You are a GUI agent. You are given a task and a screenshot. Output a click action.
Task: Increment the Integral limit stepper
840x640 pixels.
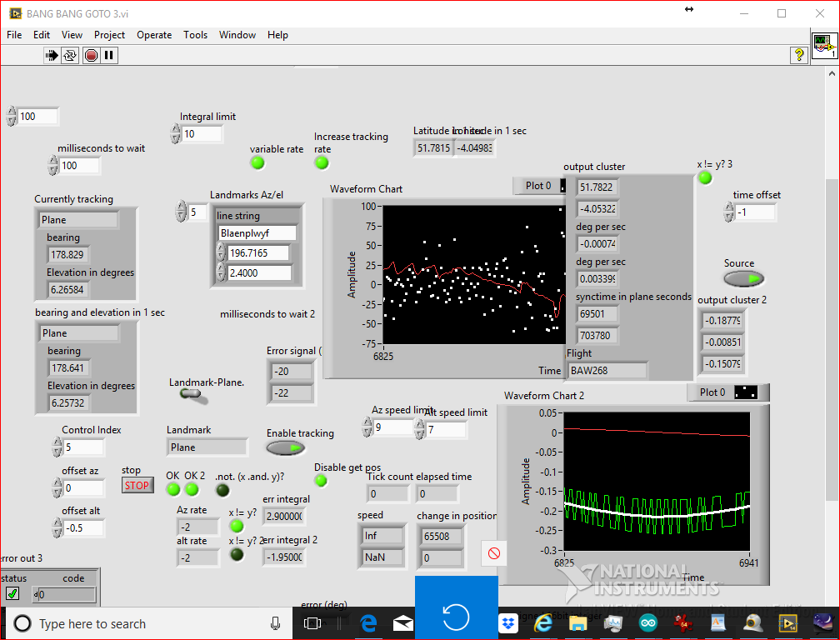[x=175, y=130]
